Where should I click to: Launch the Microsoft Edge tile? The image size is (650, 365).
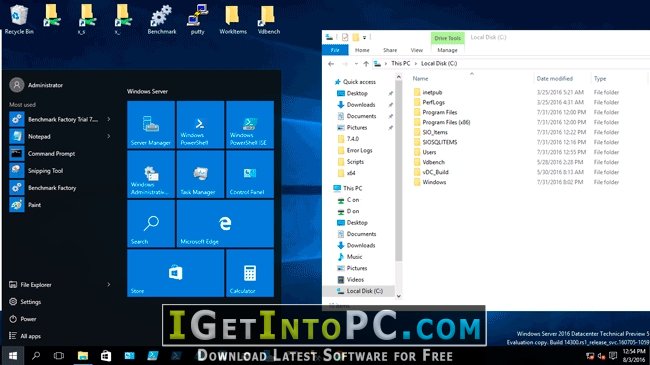(225, 223)
